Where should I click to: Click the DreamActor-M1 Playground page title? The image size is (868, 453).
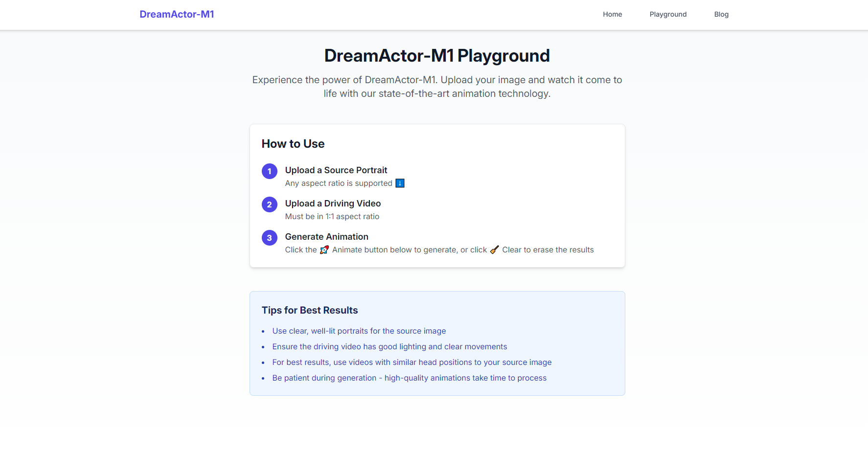[437, 56]
